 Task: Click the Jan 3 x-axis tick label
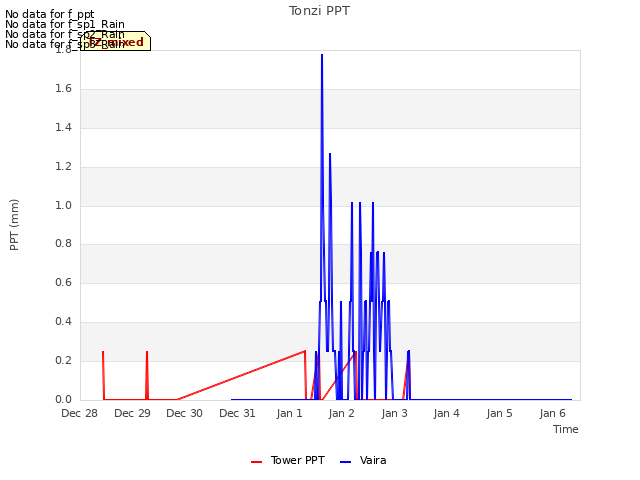(x=394, y=413)
